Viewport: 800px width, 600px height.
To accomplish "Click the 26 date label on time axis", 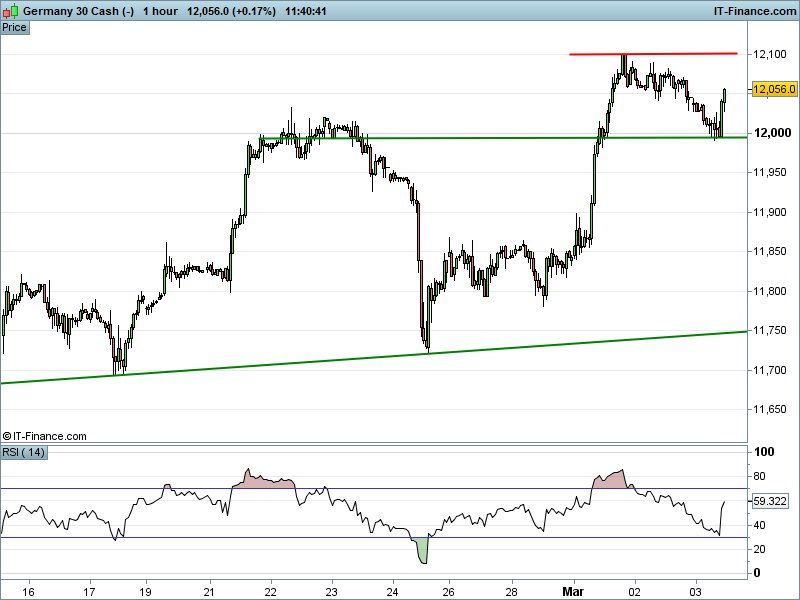I will pos(449,592).
